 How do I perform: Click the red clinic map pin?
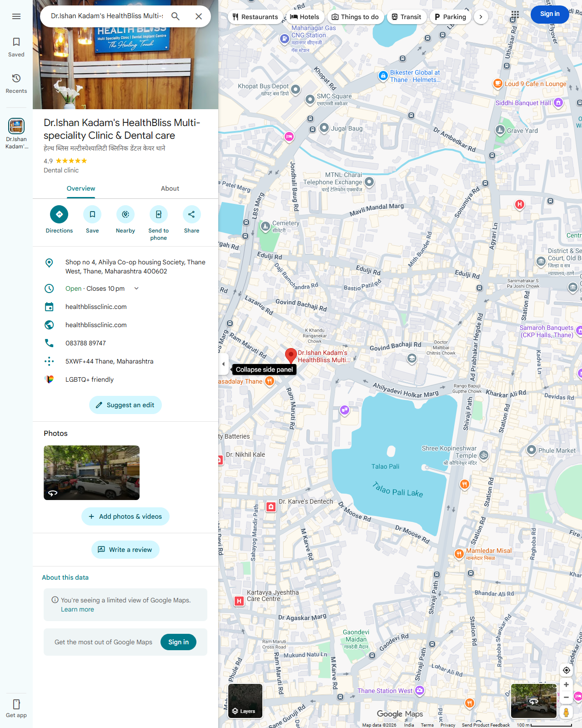(291, 356)
